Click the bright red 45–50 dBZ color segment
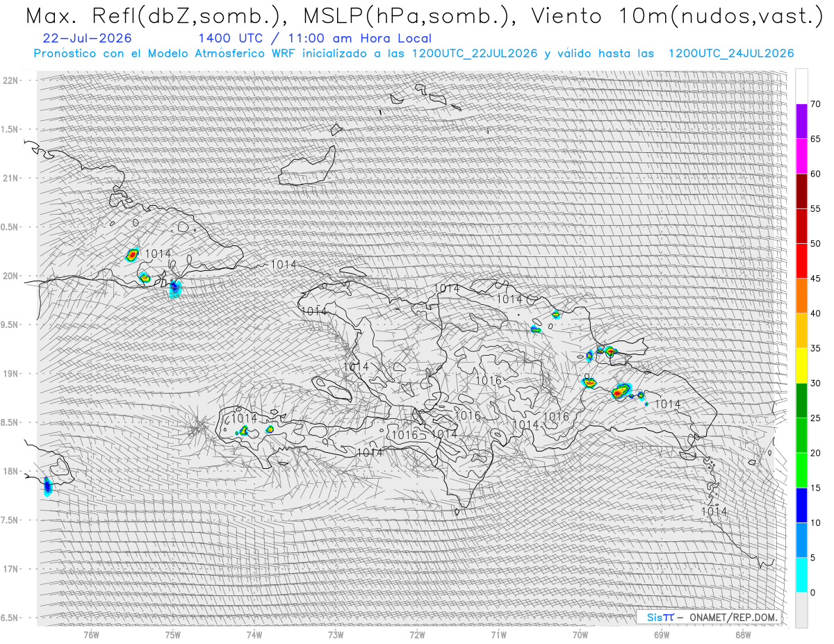The width and height of the screenshot is (834, 644). point(801,261)
